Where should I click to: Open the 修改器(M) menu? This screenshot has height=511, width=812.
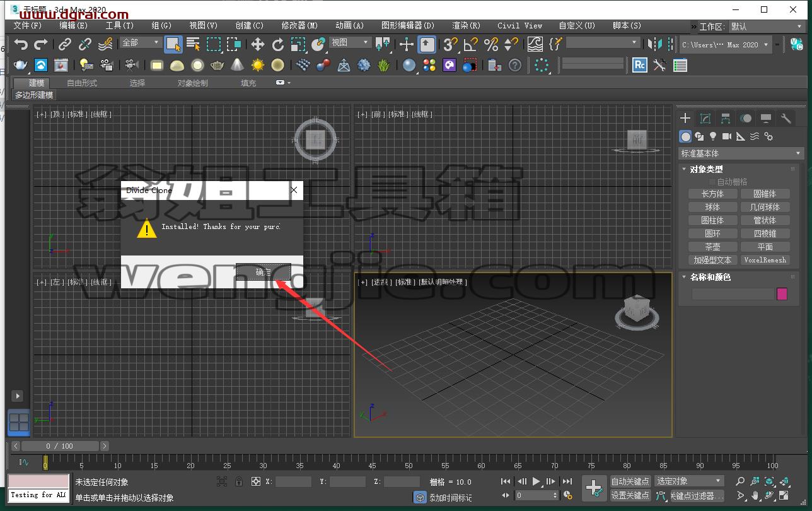click(299, 26)
